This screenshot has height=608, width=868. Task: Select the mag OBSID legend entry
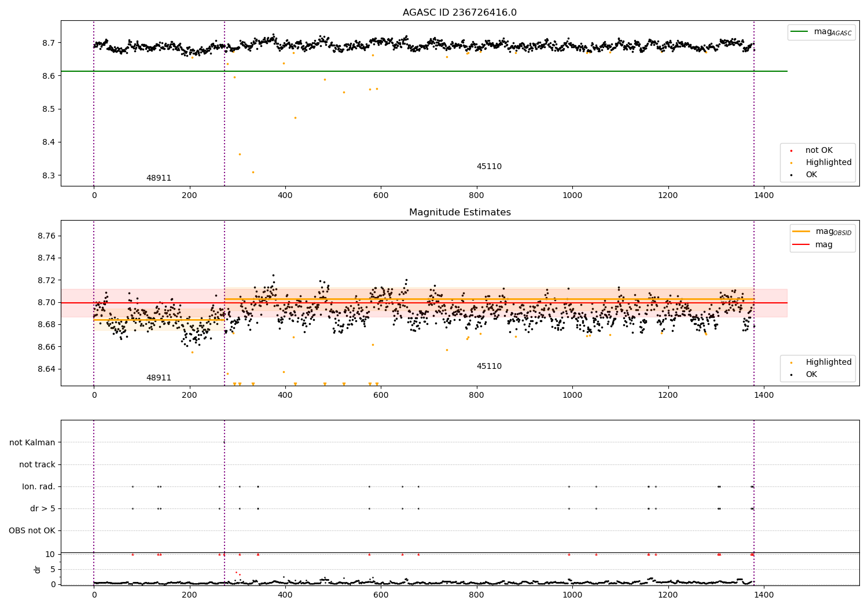click(822, 232)
